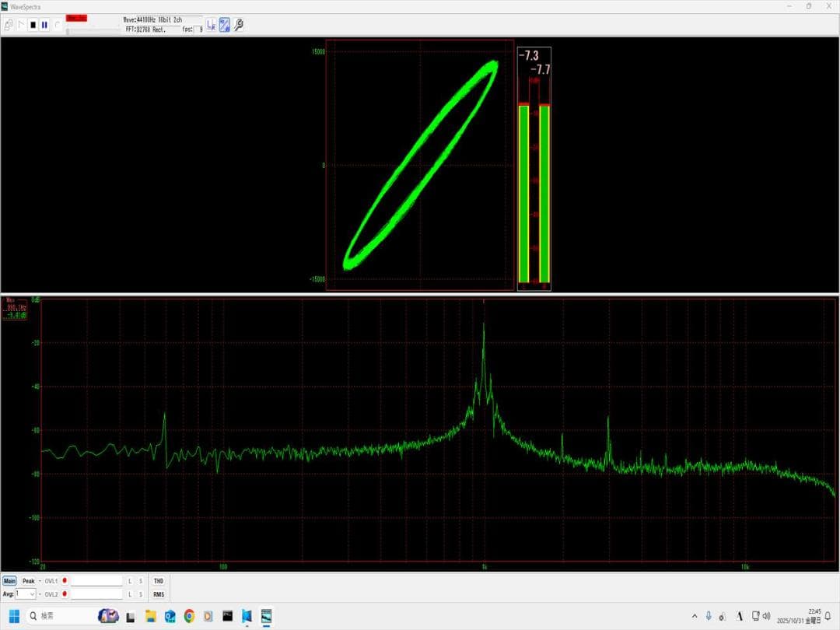Screen dimensions: 840x630
Task: Expand the arrow next to Peak button
Action: click(x=40, y=581)
